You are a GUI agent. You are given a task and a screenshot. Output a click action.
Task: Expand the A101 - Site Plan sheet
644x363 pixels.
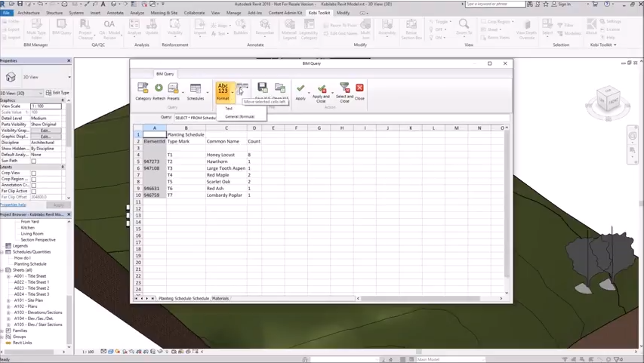click(8, 300)
